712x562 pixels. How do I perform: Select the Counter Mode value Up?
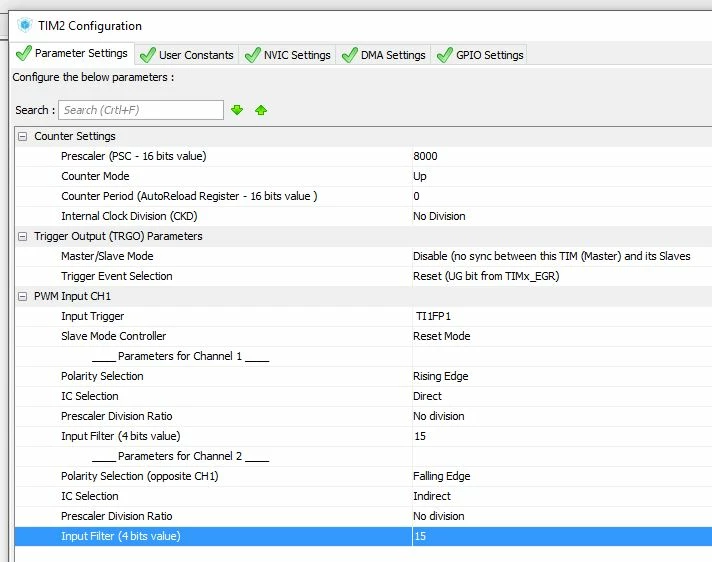(420, 176)
